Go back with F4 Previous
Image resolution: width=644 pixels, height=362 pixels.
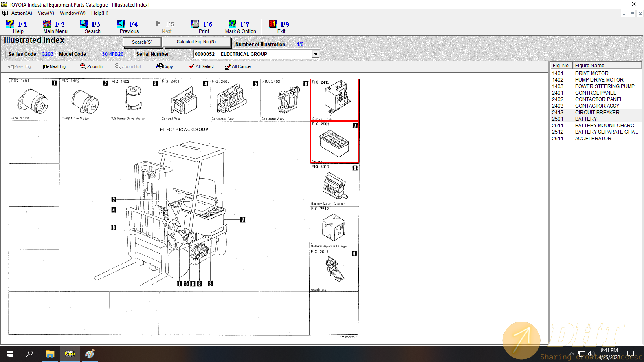[129, 27]
